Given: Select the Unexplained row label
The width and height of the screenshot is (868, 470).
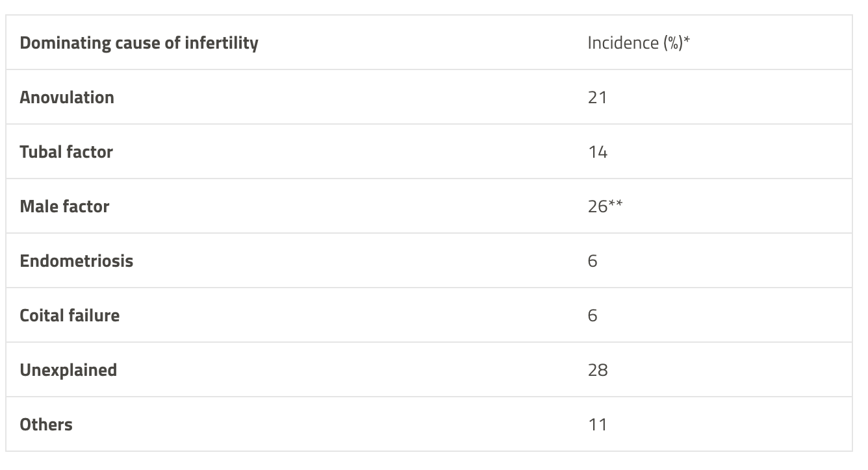Looking at the screenshot, I should tap(68, 370).
